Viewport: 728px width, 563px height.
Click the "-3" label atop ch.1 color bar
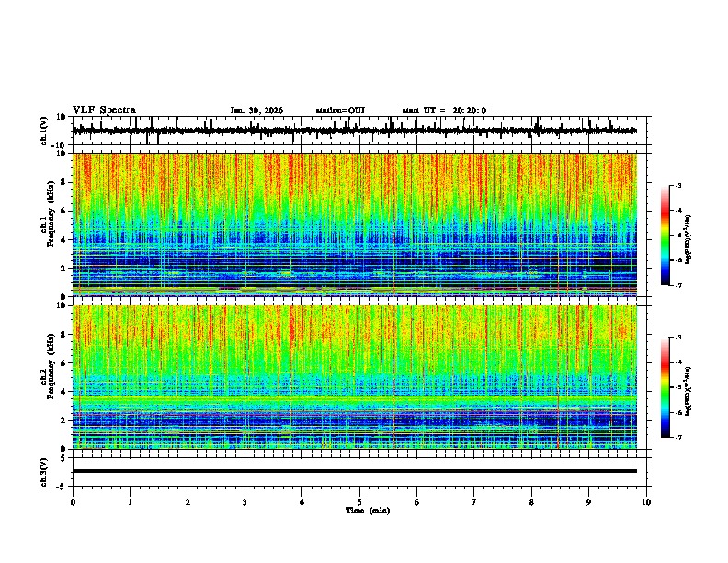(677, 185)
